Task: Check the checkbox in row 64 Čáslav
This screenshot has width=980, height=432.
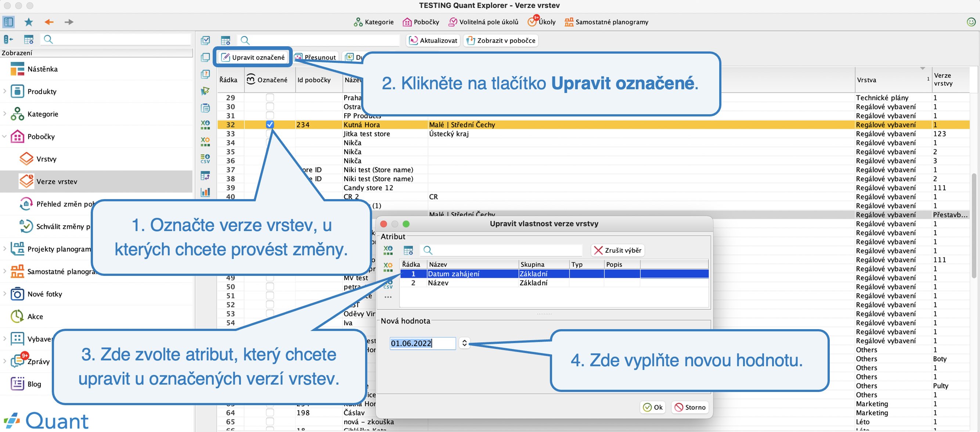Action: 270,413
